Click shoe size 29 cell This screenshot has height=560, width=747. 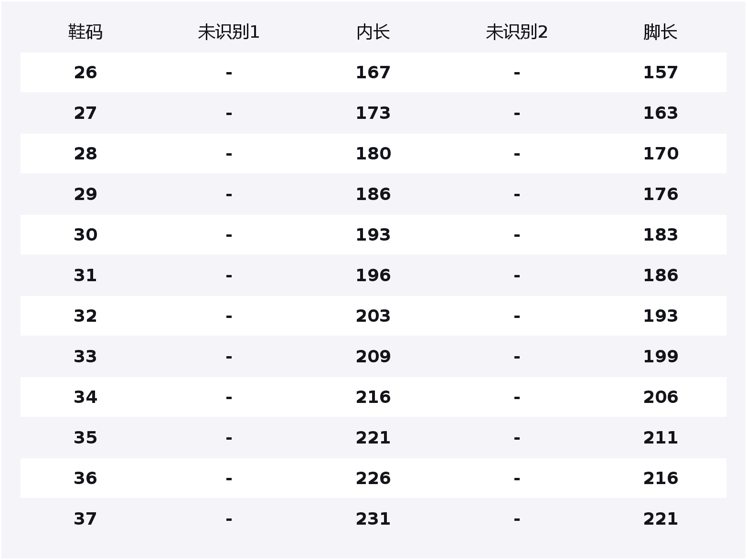(85, 194)
